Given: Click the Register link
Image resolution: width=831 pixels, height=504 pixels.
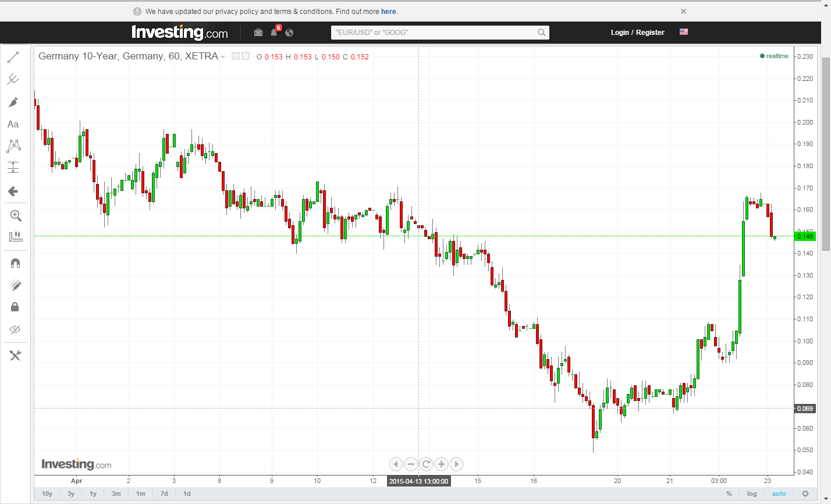Looking at the screenshot, I should (x=650, y=33).
